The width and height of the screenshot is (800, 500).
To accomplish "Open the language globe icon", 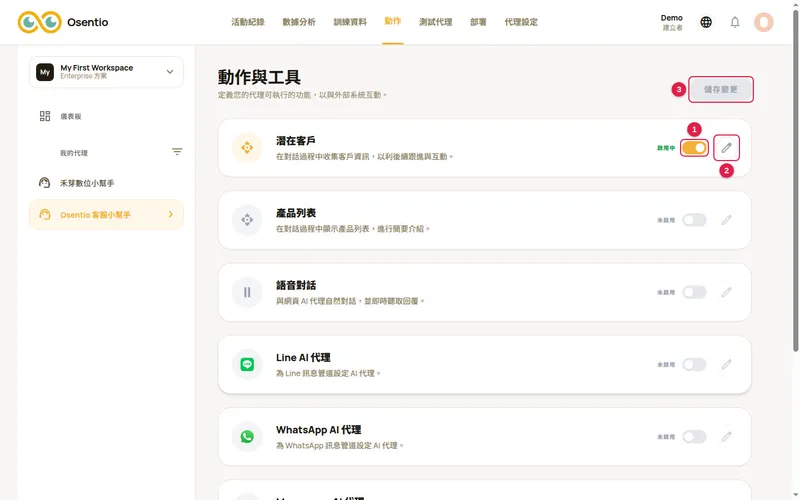I will click(x=706, y=22).
